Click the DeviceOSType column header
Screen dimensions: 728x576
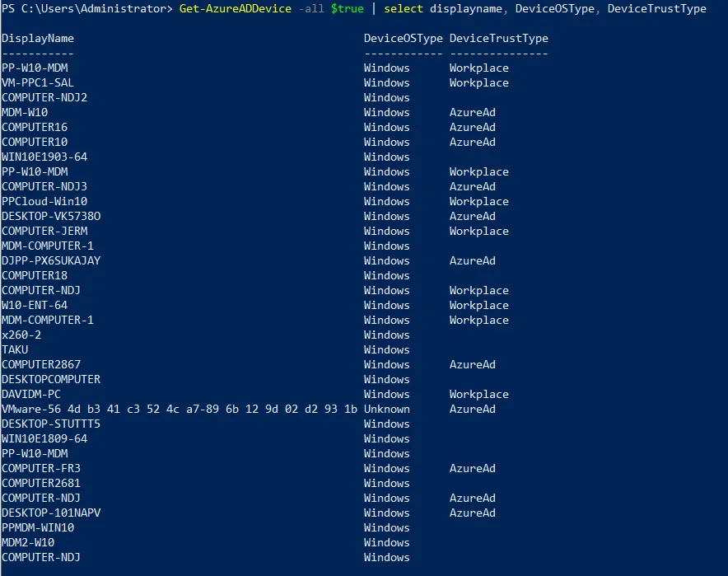point(404,39)
